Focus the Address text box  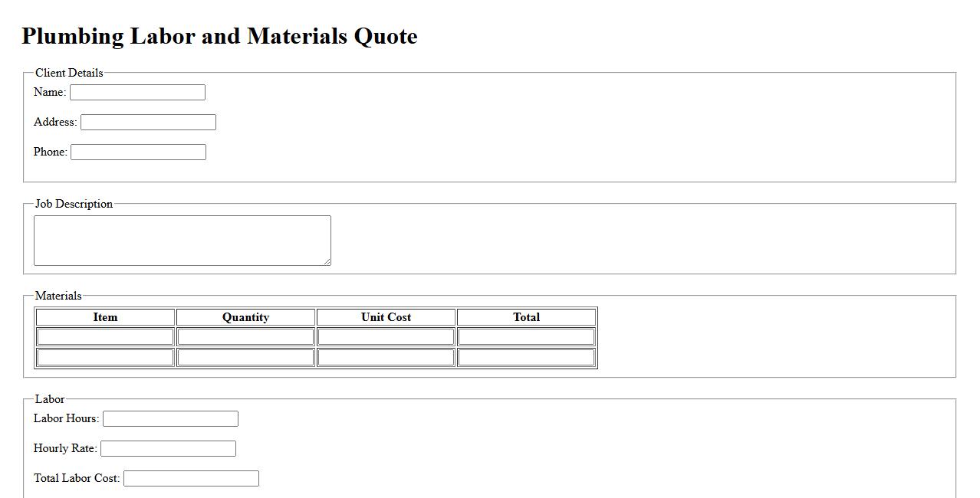click(148, 122)
